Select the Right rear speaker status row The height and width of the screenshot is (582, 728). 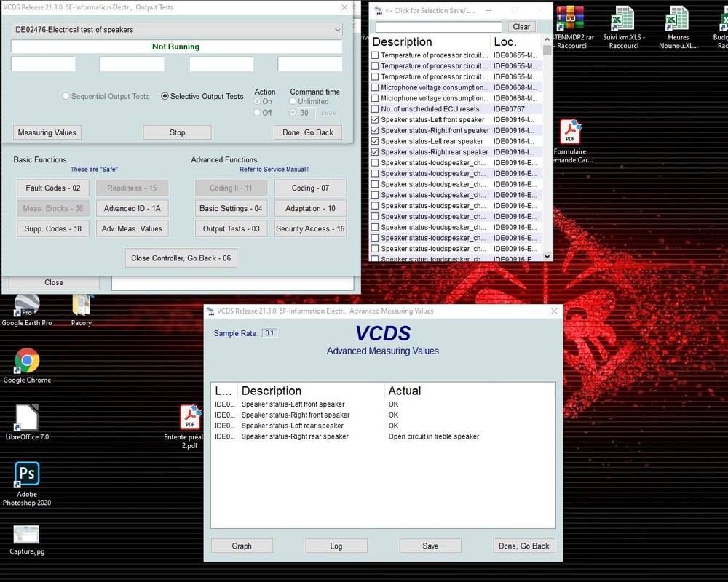(295, 436)
